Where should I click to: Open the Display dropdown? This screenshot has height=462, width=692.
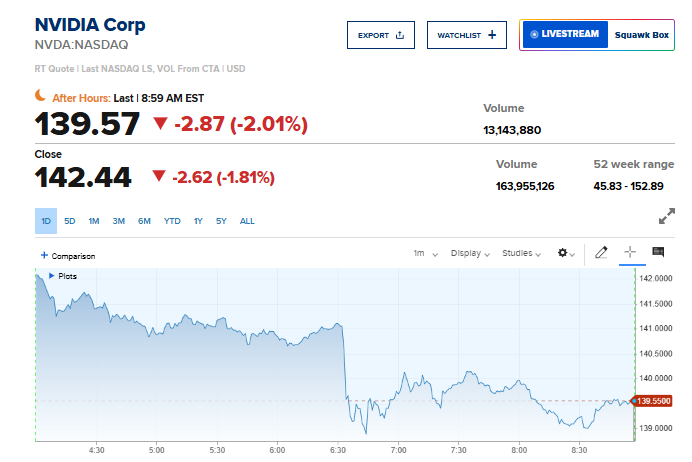coord(469,254)
